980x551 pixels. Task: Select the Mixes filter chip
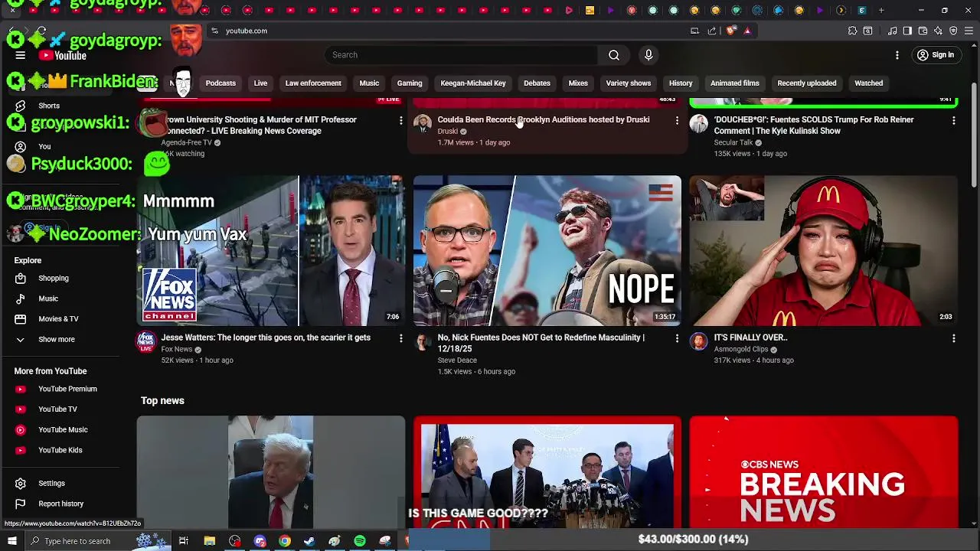click(x=578, y=83)
